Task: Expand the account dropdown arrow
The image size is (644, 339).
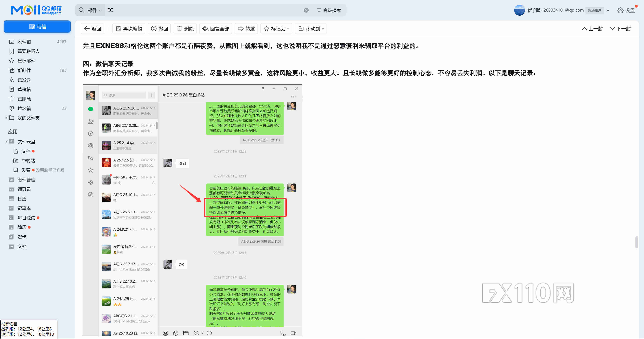Action: (x=608, y=11)
